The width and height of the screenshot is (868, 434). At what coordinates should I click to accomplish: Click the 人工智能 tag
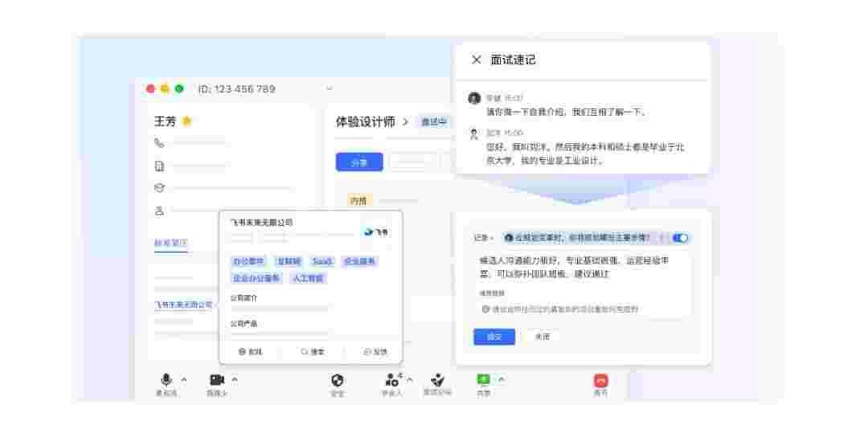coord(309,278)
